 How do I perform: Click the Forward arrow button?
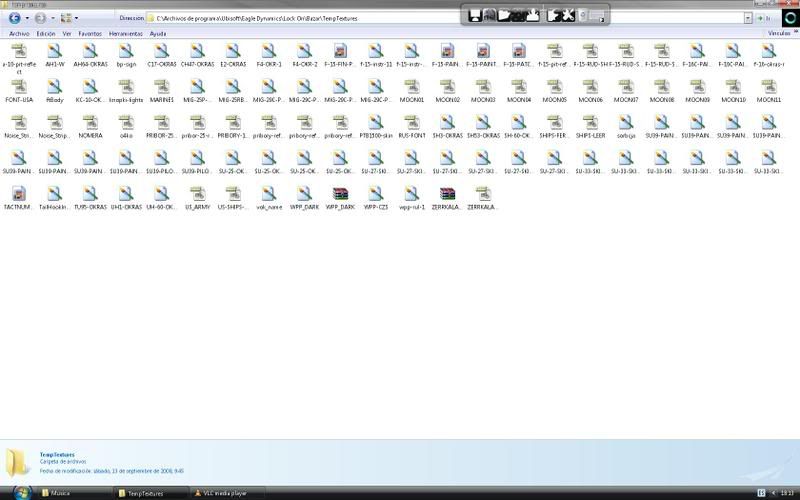[x=40, y=18]
